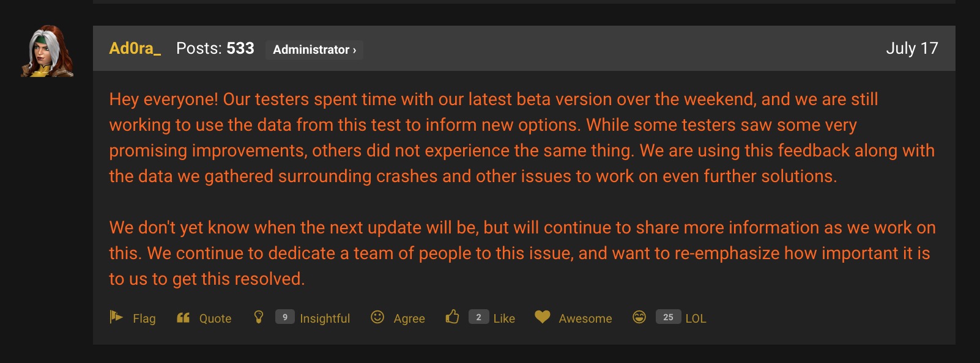React with the Agree label

[409, 318]
